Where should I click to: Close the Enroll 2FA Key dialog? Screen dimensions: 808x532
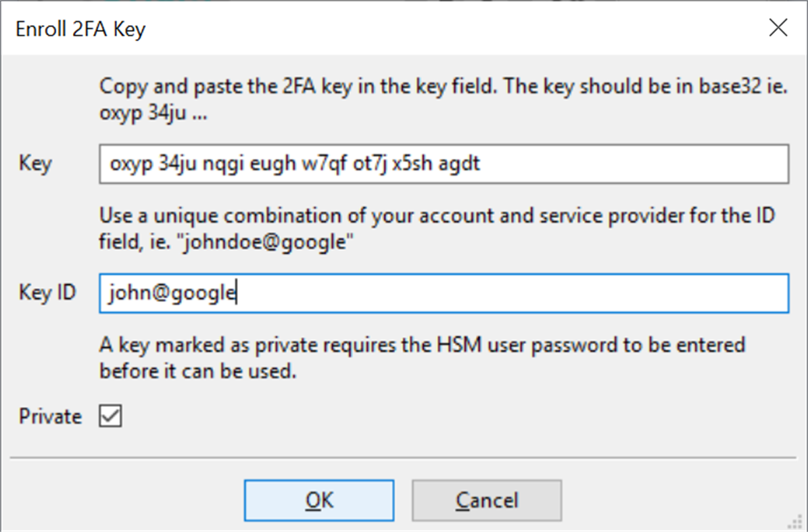pos(778,28)
